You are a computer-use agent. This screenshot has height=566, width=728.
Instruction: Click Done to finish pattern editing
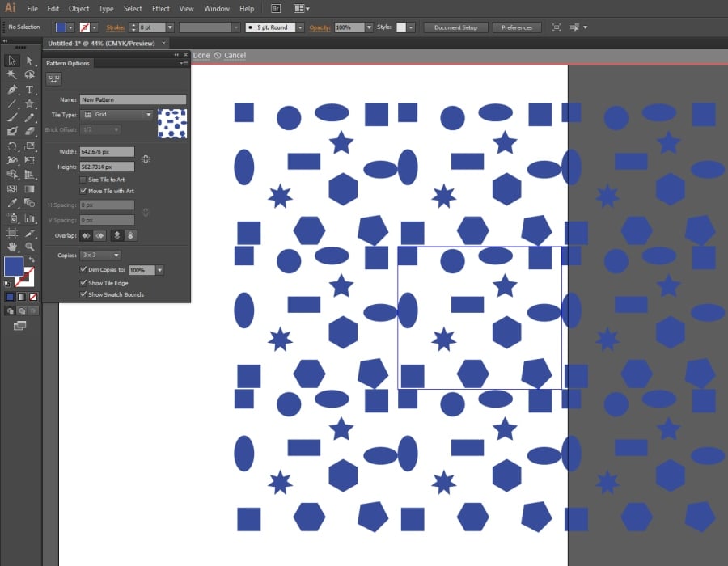click(201, 56)
